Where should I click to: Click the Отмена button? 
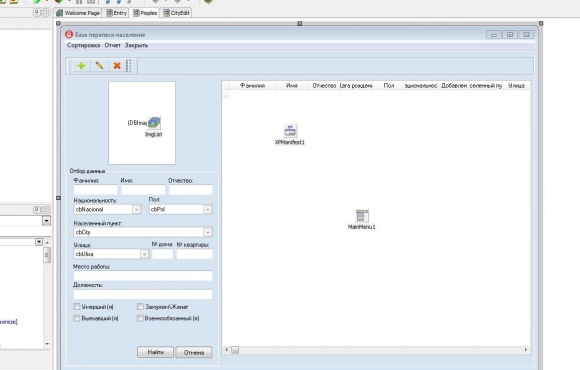194,353
